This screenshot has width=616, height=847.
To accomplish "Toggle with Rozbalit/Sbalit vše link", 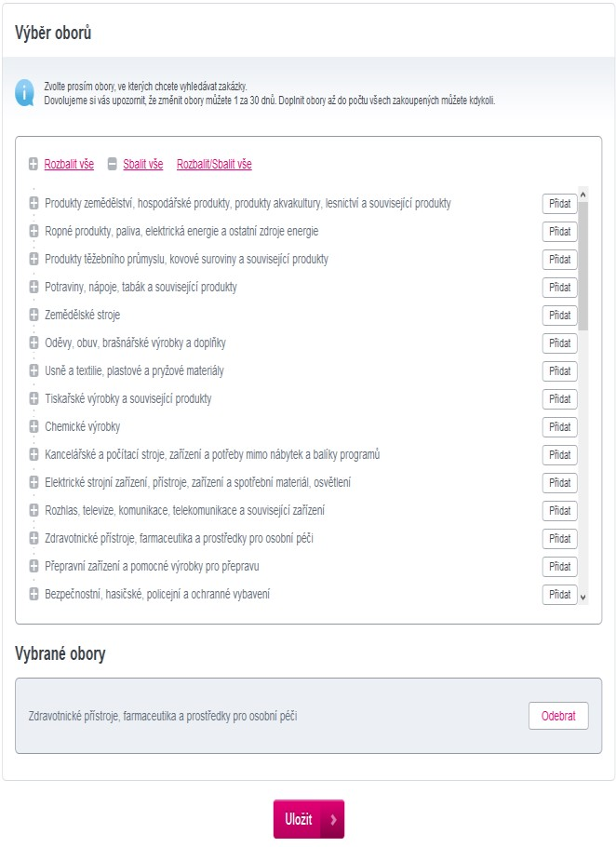I will point(214,164).
